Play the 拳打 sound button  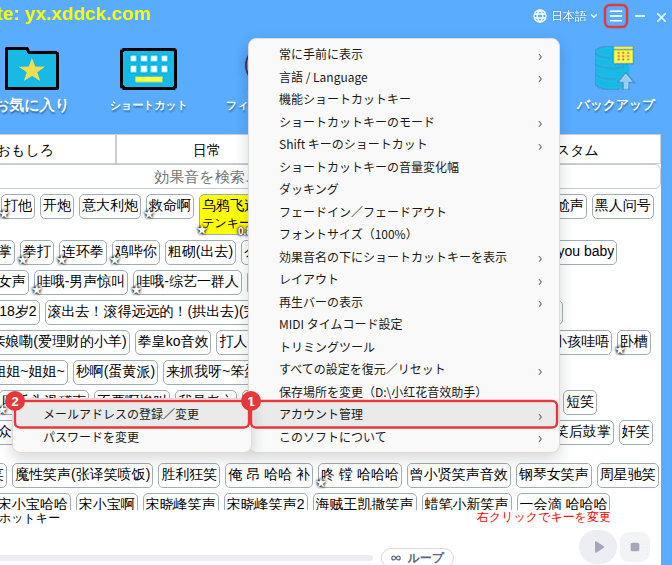tap(37, 252)
